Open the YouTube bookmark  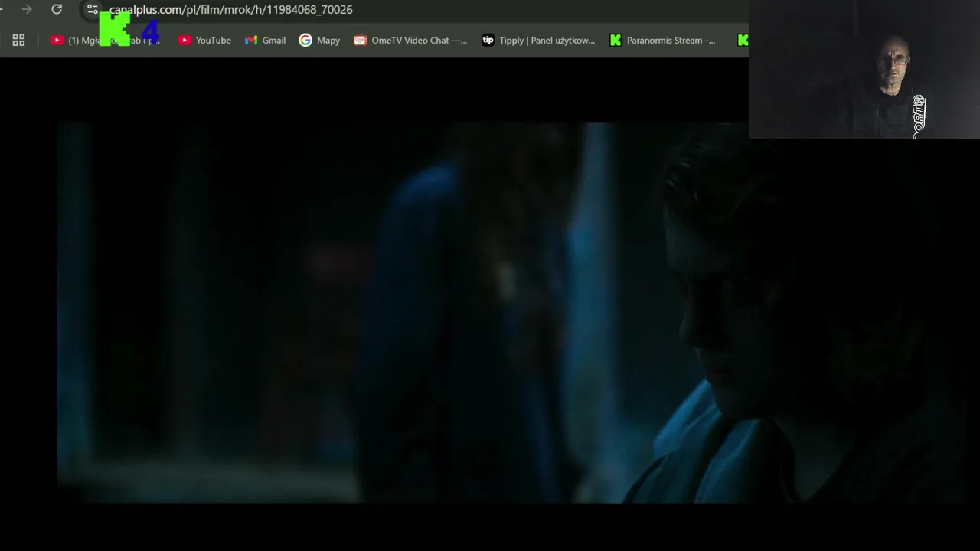coord(204,40)
